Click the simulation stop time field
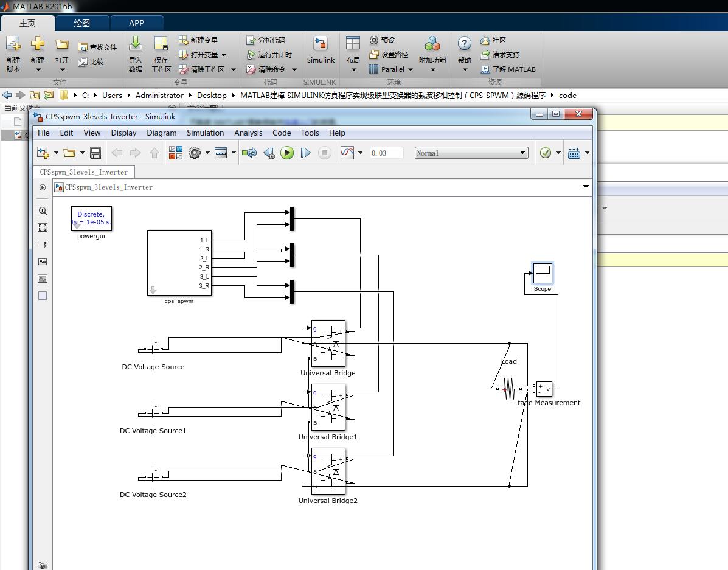Viewport: 728px width, 570px height. coord(386,153)
